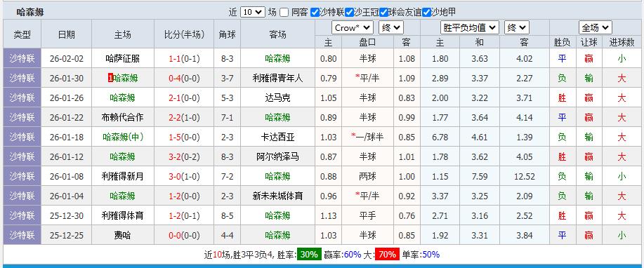
Task: Open away team 利雅得青年人 link
Action: tap(277, 78)
